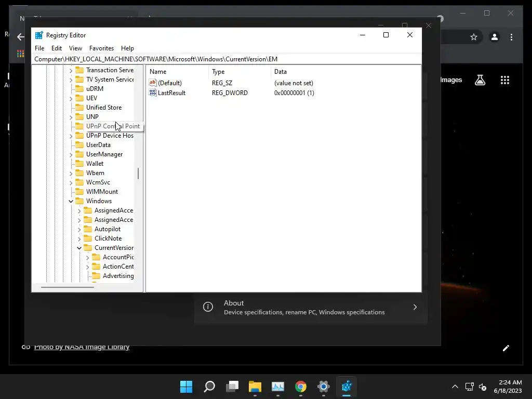Collapse the Windows key arrow
Viewport: 532px width, 399px height.
[x=71, y=201]
